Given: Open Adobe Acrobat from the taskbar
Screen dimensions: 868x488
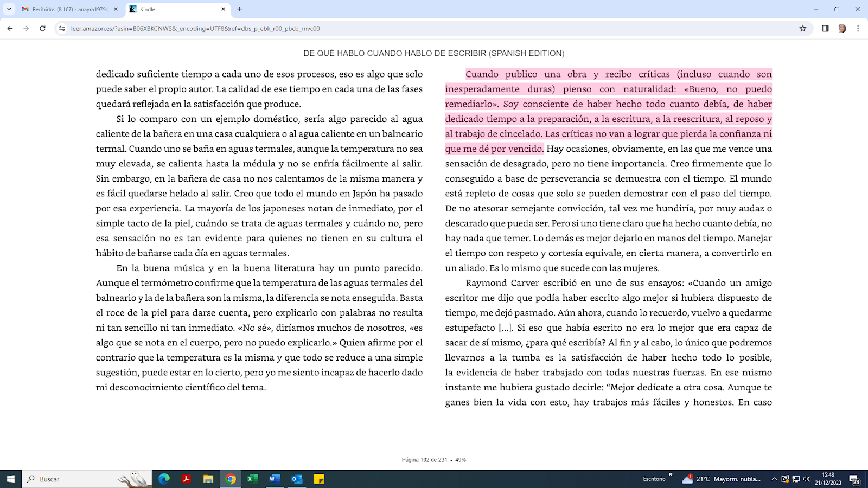Looking at the screenshot, I should (x=186, y=479).
